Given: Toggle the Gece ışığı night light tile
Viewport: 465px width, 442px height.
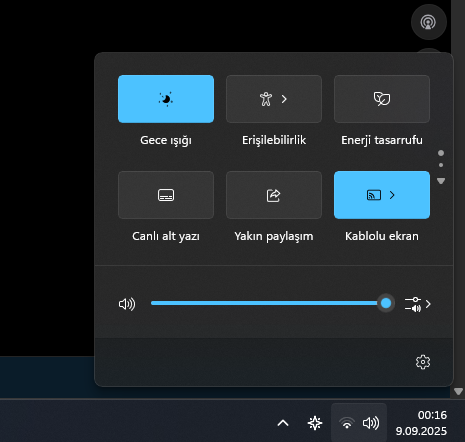Looking at the screenshot, I should coord(166,99).
